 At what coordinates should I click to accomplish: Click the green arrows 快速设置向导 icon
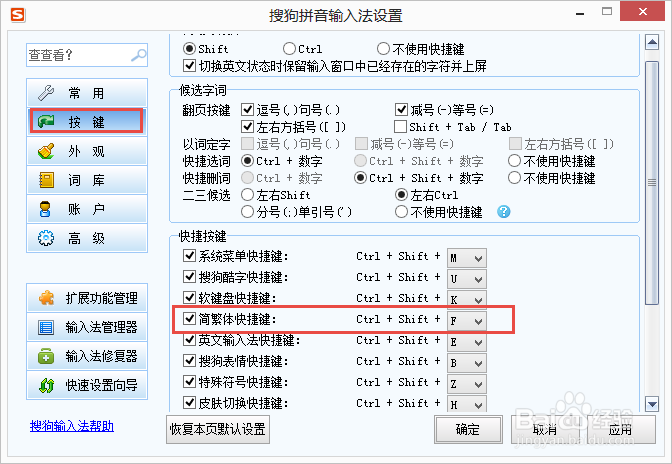tap(46, 385)
